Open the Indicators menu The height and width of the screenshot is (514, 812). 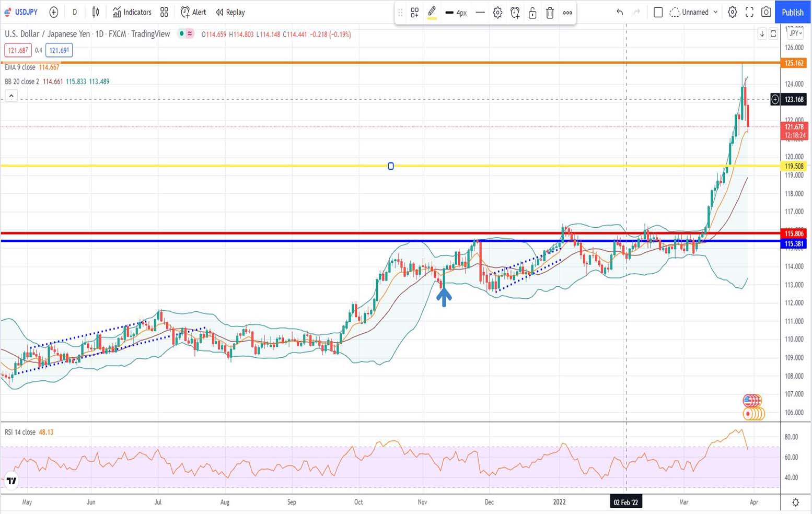[x=132, y=12]
